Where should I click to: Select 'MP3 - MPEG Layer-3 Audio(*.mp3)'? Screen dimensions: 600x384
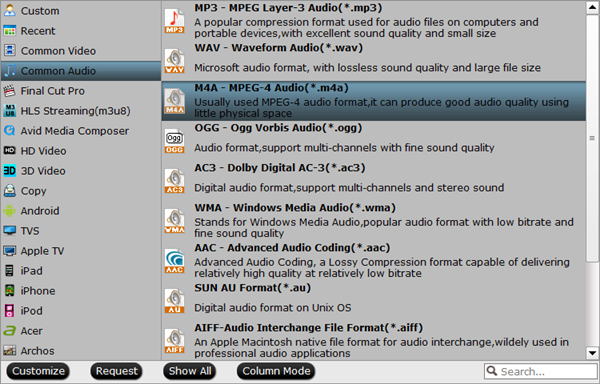[x=373, y=21]
